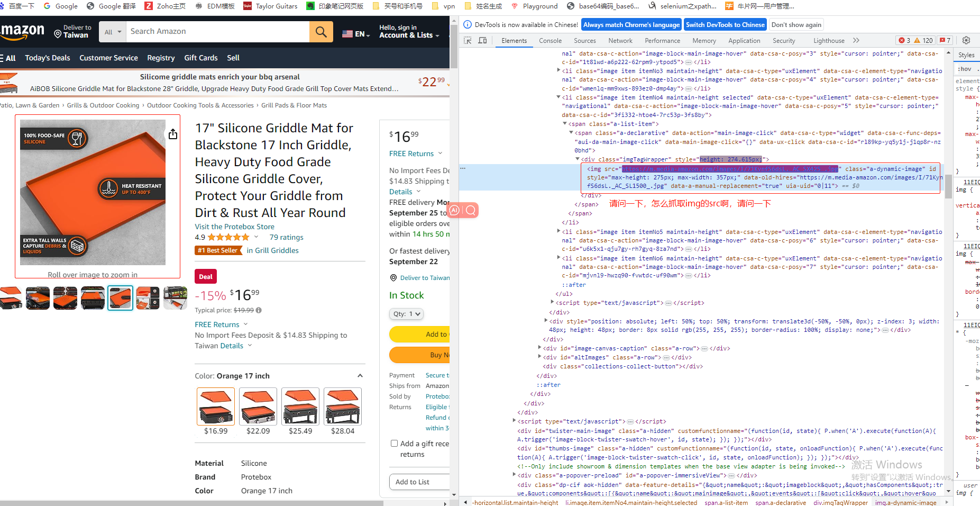Click the highlighted selected image thumbnail
The height and width of the screenshot is (506, 980).
[x=120, y=298]
